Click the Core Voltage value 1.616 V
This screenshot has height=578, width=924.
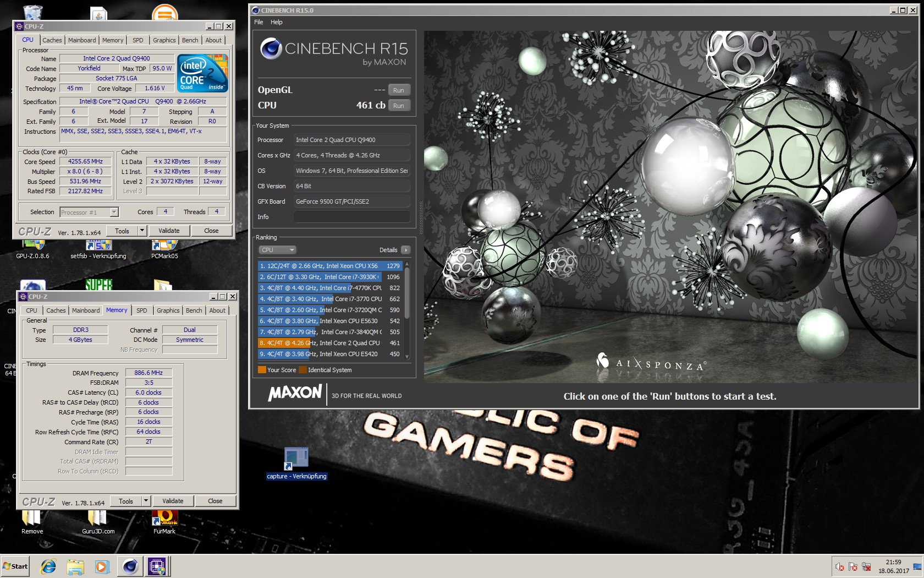point(155,88)
